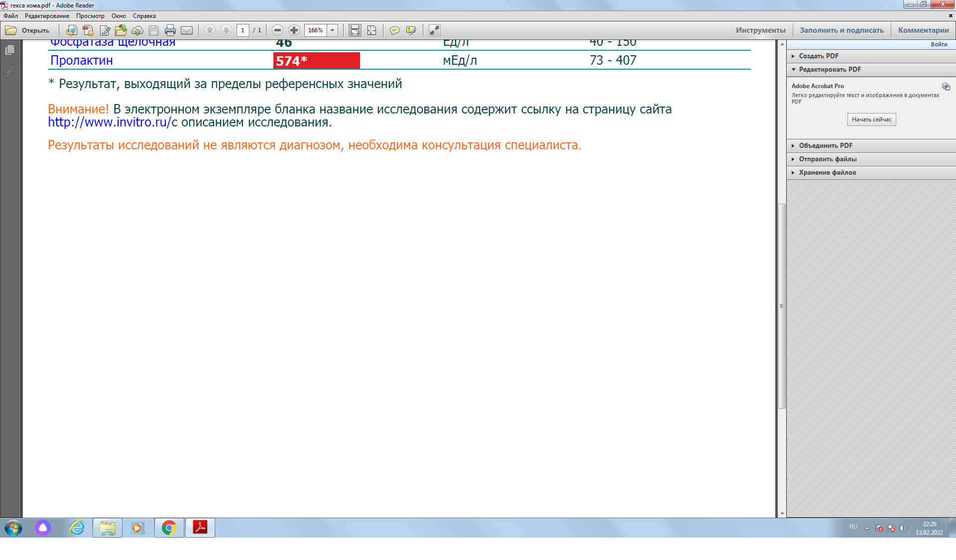The width and height of the screenshot is (956, 560).
Task: Add a sticky note comment
Action: [394, 30]
